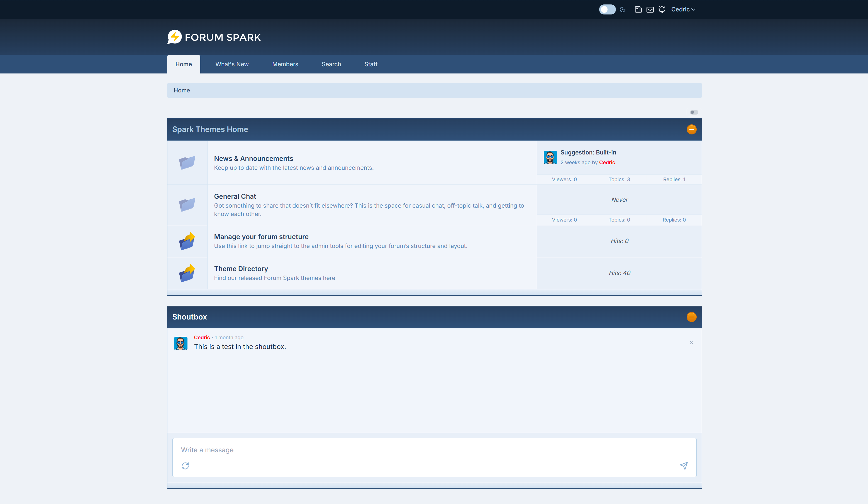Click Cedric's avatar in the shoutbox
Image resolution: width=868 pixels, height=504 pixels.
click(x=181, y=343)
